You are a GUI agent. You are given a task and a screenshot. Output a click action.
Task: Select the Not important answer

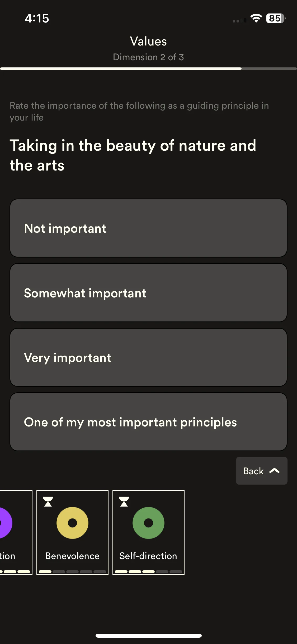point(148,228)
